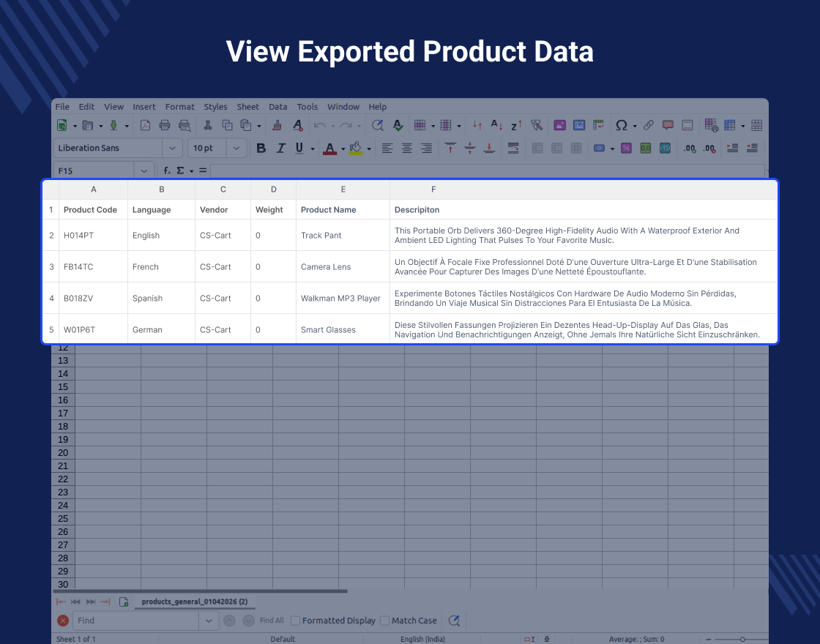Open Special Character dropdown arrow
The image size is (820, 644).
pyautogui.click(x=634, y=126)
